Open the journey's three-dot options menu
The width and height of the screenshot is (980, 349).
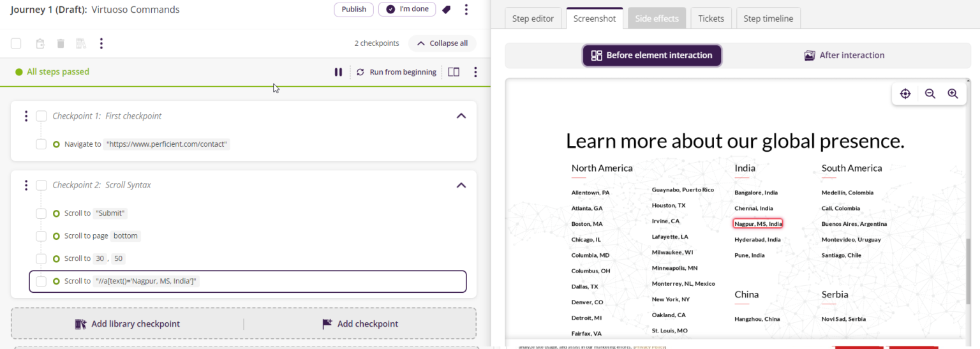(466, 10)
